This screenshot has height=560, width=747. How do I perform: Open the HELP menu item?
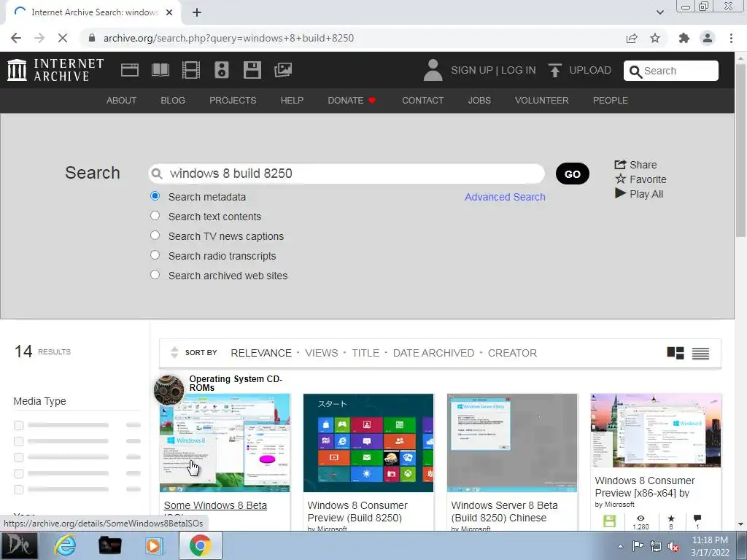pyautogui.click(x=292, y=101)
